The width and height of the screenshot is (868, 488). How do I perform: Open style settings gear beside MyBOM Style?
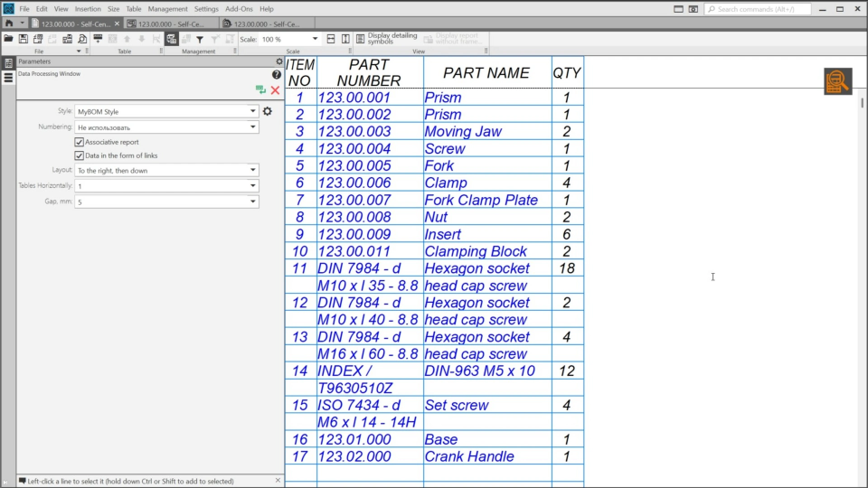pyautogui.click(x=267, y=111)
